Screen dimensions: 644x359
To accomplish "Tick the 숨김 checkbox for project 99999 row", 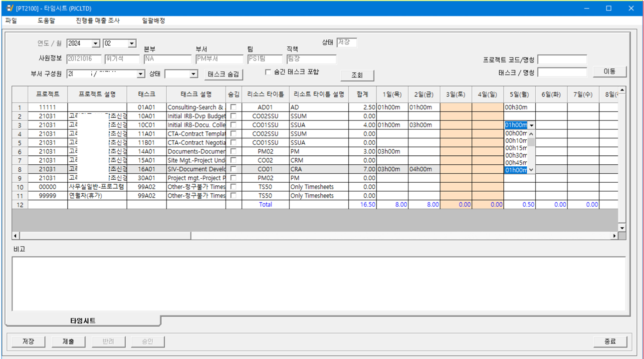I will coord(233,196).
